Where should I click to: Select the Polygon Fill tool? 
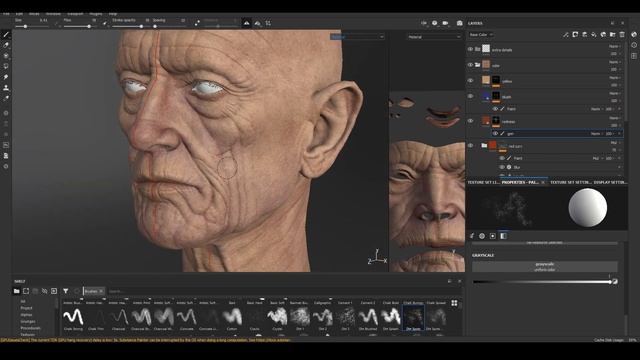click(6, 66)
